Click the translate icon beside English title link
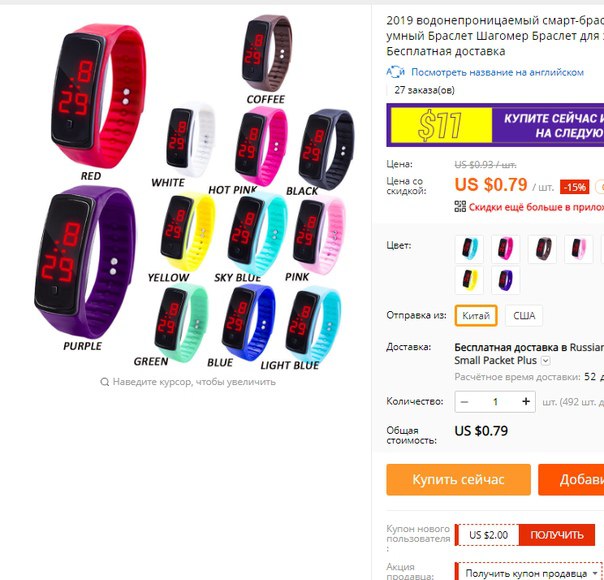This screenshot has width=604, height=580. (395, 72)
